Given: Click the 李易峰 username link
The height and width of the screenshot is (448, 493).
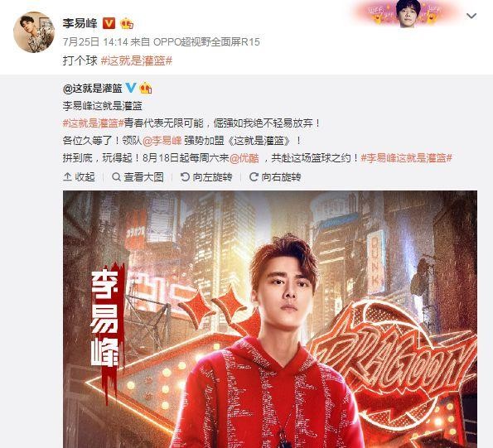Looking at the screenshot, I should [x=80, y=23].
